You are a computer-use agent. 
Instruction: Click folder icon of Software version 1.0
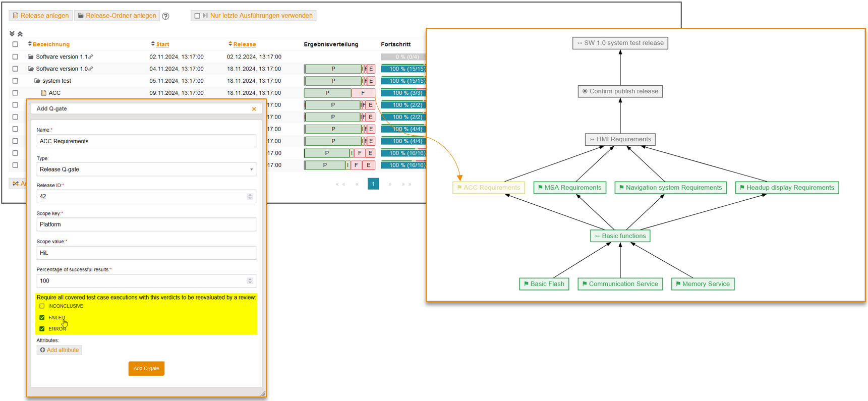31,69
